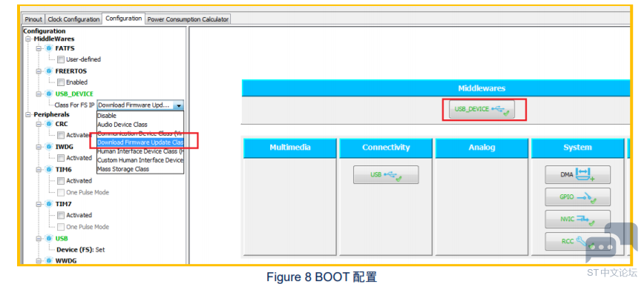The width and height of the screenshot is (644, 284).
Task: Select the Analog category header
Action: click(x=482, y=148)
